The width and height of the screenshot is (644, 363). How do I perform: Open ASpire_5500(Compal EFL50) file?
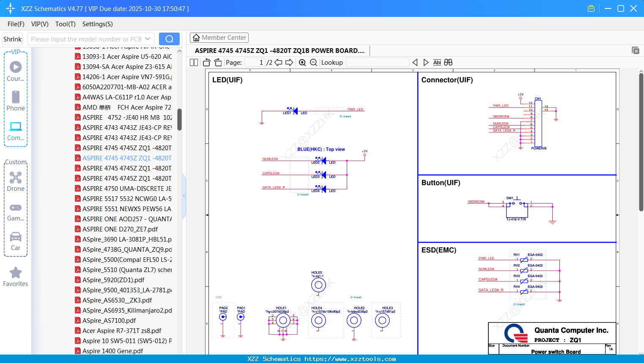[x=123, y=260]
